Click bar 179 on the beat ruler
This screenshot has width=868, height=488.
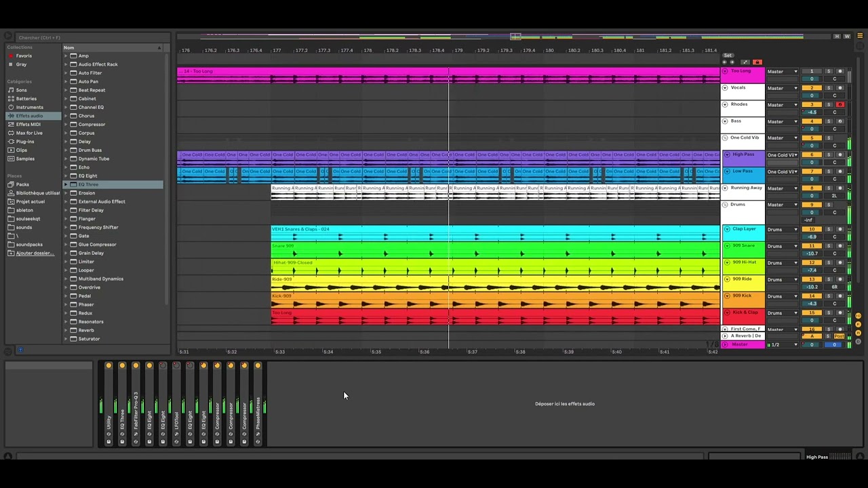point(458,50)
